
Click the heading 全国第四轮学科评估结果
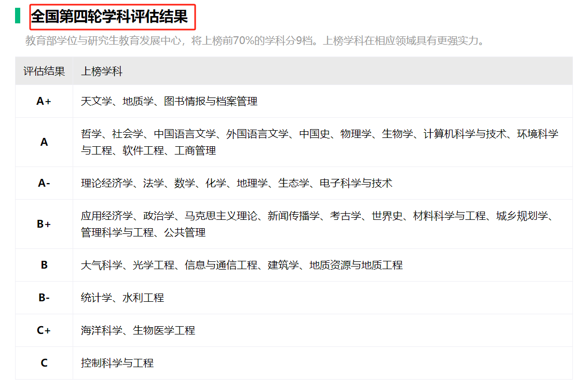click(x=110, y=17)
